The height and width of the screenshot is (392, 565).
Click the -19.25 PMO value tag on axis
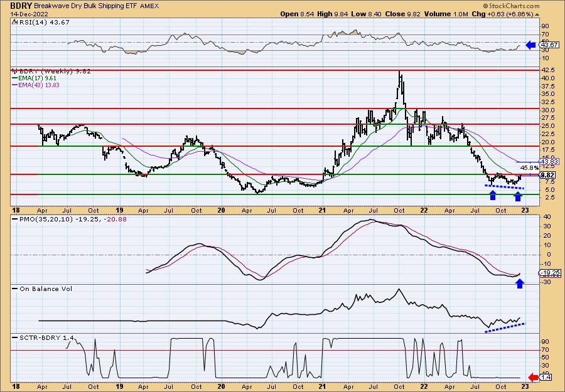pos(549,273)
